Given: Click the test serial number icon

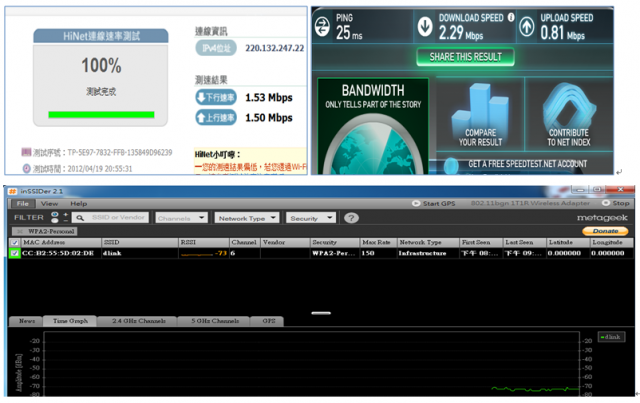Looking at the screenshot, I should [x=26, y=152].
